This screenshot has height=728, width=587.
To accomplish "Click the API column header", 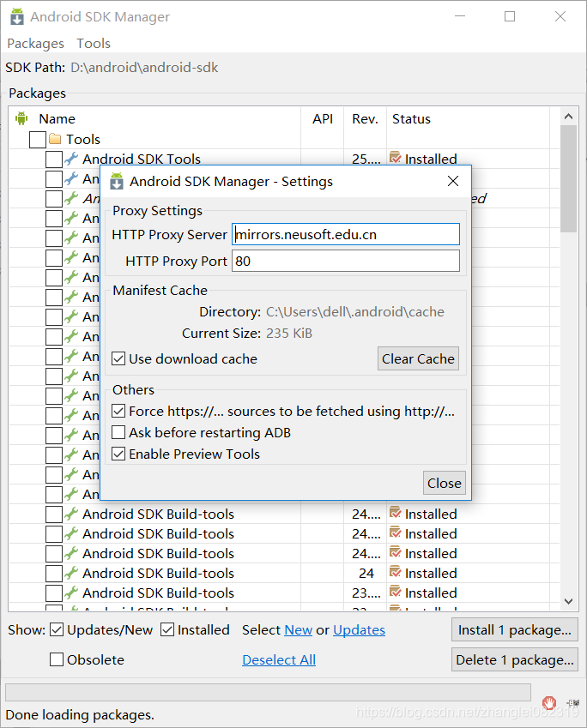I will (x=323, y=119).
